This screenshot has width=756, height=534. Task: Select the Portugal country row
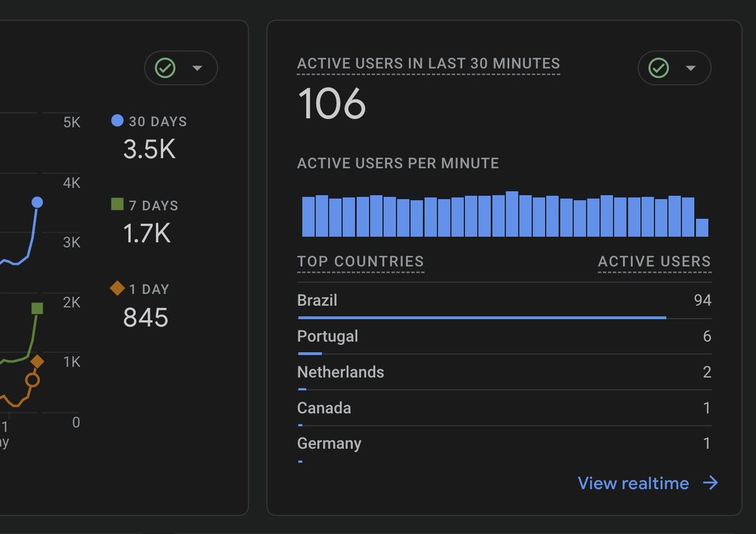point(504,337)
